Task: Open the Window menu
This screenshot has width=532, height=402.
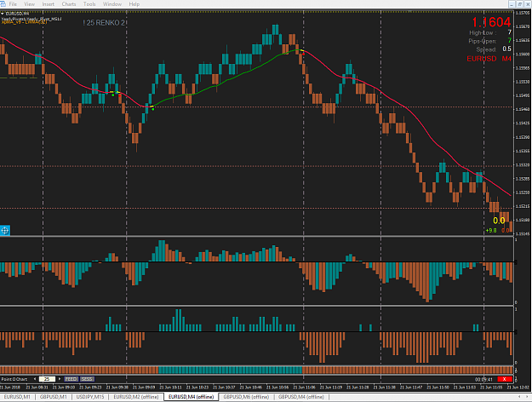Action: coord(112,4)
